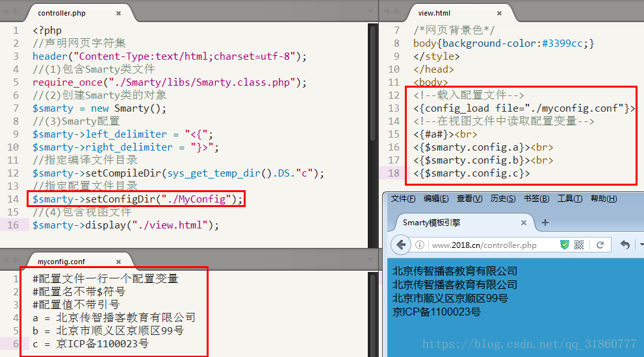The width and height of the screenshot is (644, 357).
Task: Click the $smarty->left_delimiter line
Action: click(x=123, y=134)
